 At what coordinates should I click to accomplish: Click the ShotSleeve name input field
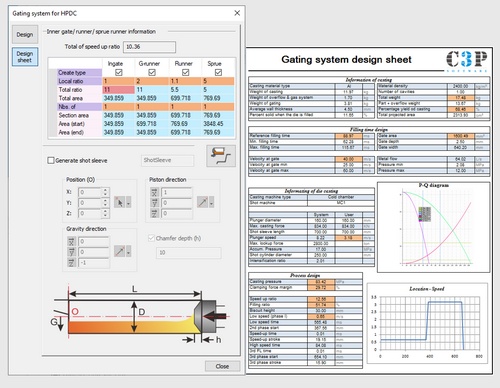pyautogui.click(x=167, y=160)
